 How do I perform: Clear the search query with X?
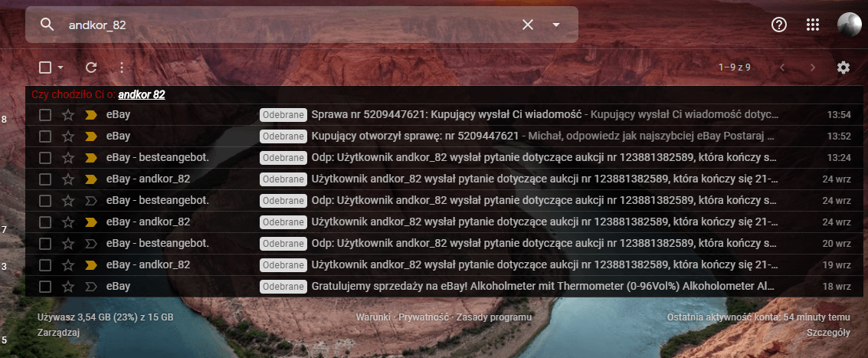tap(528, 25)
